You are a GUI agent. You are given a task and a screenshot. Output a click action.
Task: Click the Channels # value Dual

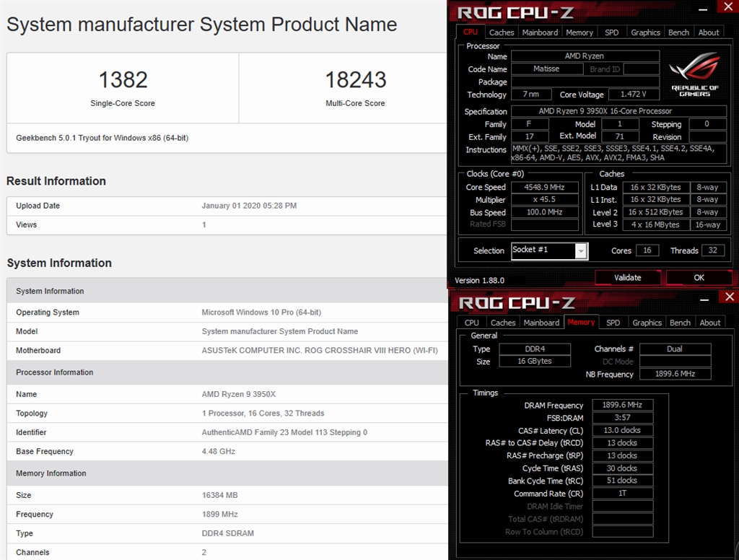pyautogui.click(x=675, y=349)
